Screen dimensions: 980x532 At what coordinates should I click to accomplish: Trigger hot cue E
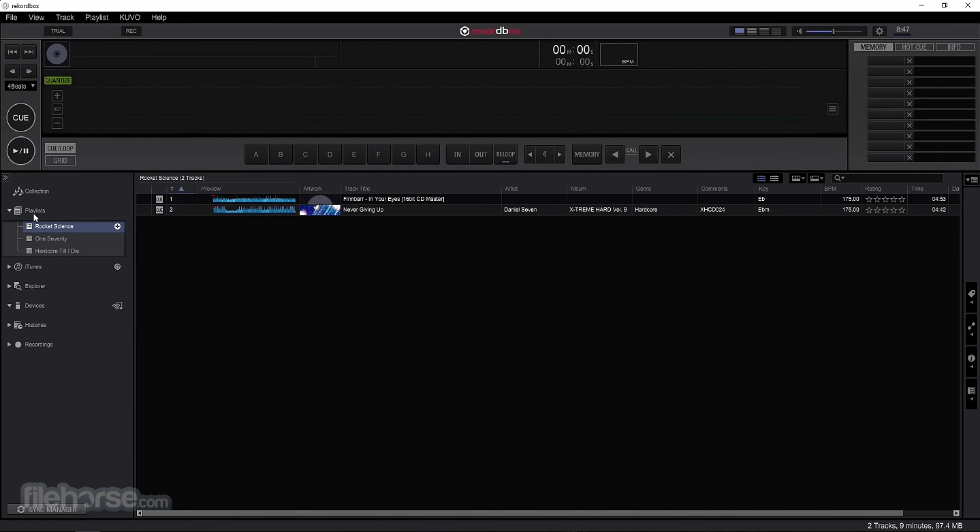[x=354, y=155]
